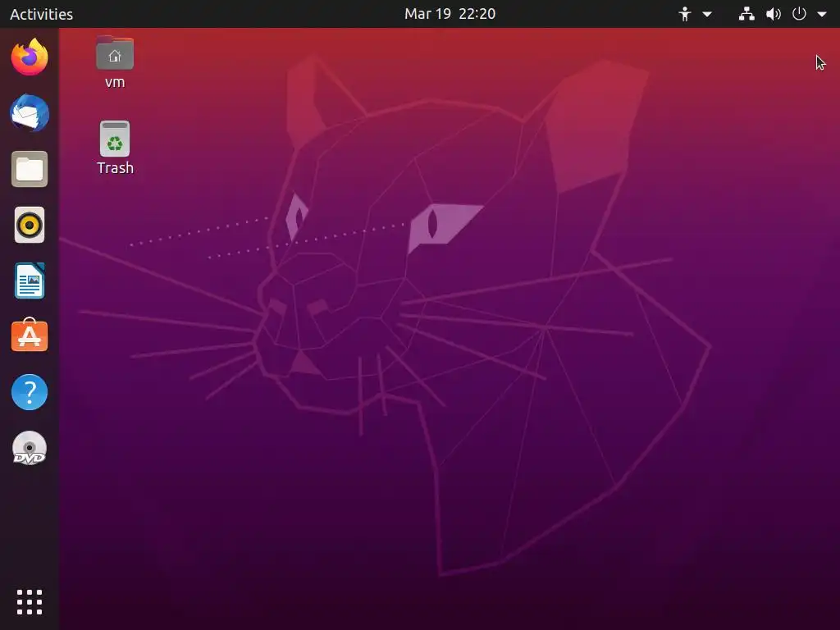Select the Trash desktop icon
The height and width of the screenshot is (630, 840).
(x=115, y=139)
